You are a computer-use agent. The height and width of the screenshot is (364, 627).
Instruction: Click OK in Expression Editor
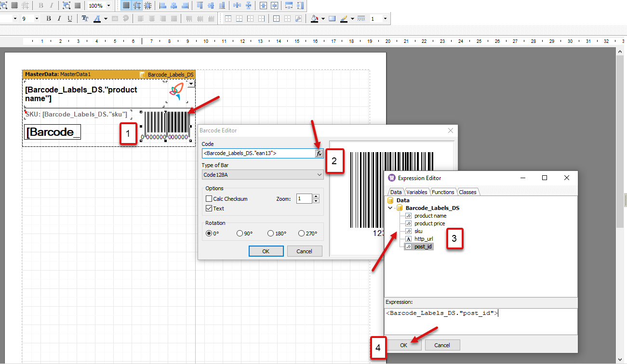pos(403,345)
